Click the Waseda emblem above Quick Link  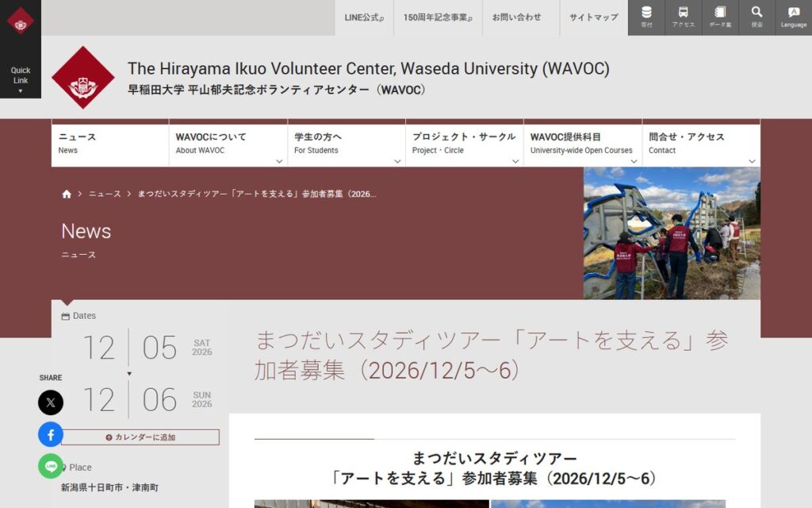(x=20, y=21)
